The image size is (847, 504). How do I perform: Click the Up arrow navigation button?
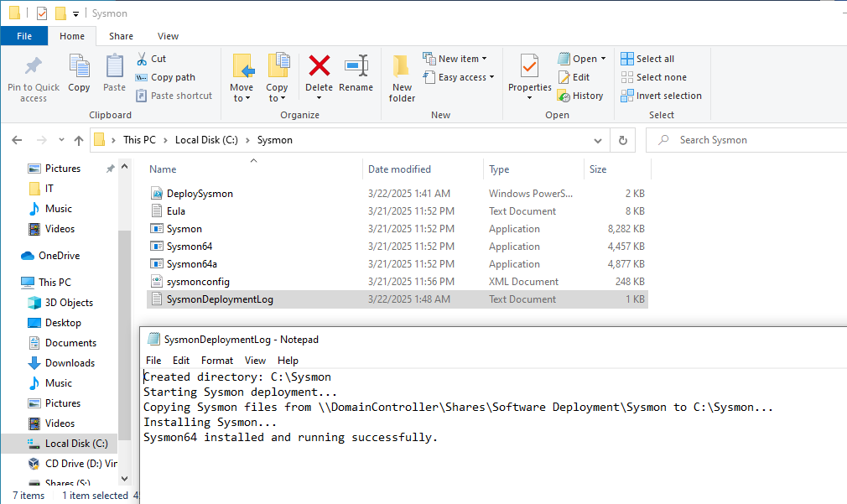coord(79,140)
